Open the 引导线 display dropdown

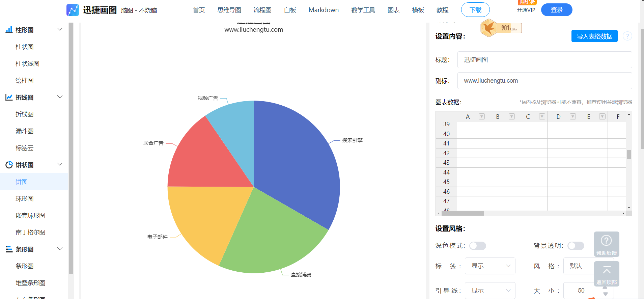490,291
